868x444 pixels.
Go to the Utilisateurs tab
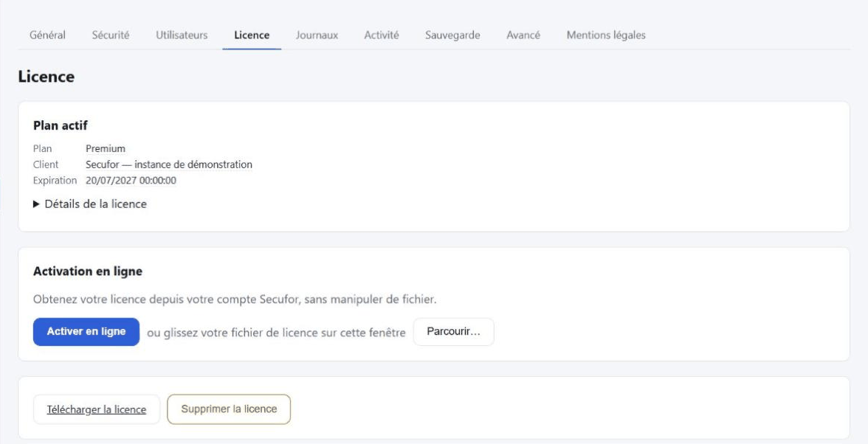tap(182, 35)
